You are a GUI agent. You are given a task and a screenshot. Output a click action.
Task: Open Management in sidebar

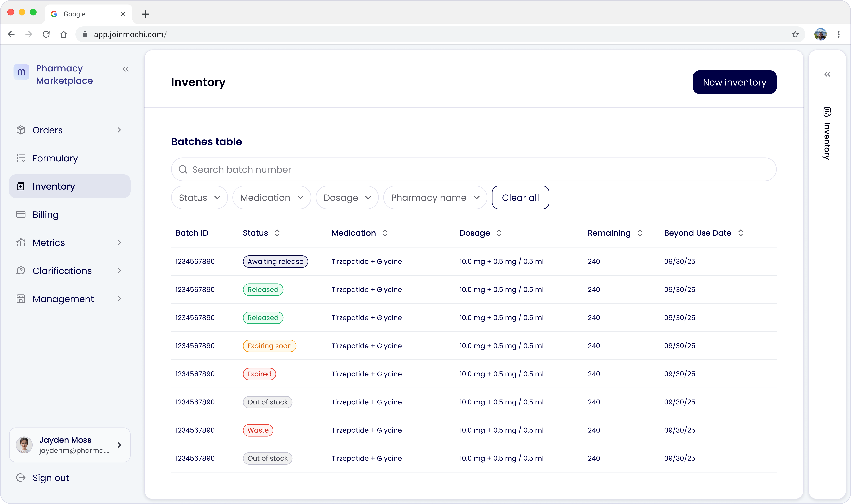tap(70, 299)
